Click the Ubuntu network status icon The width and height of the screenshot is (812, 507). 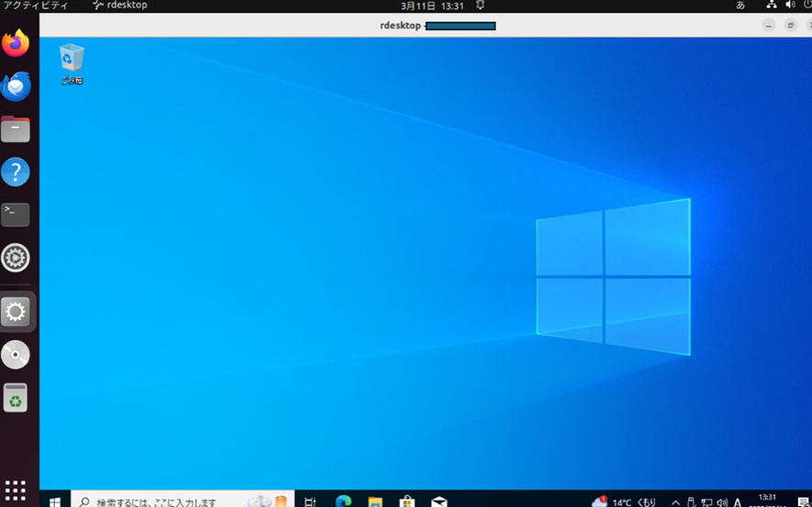pyautogui.click(x=772, y=5)
